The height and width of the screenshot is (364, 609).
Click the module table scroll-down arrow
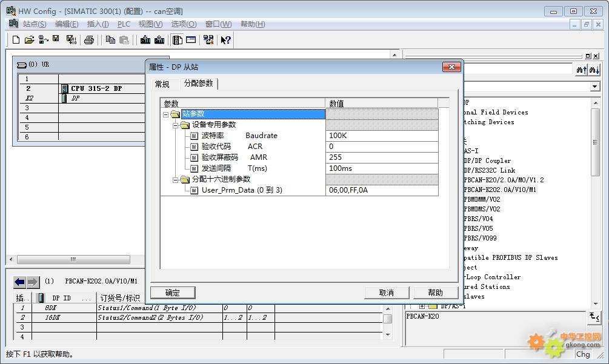tap(388, 334)
